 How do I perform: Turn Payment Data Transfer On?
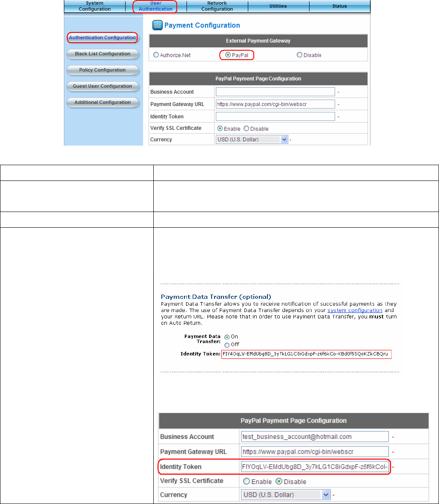click(227, 337)
